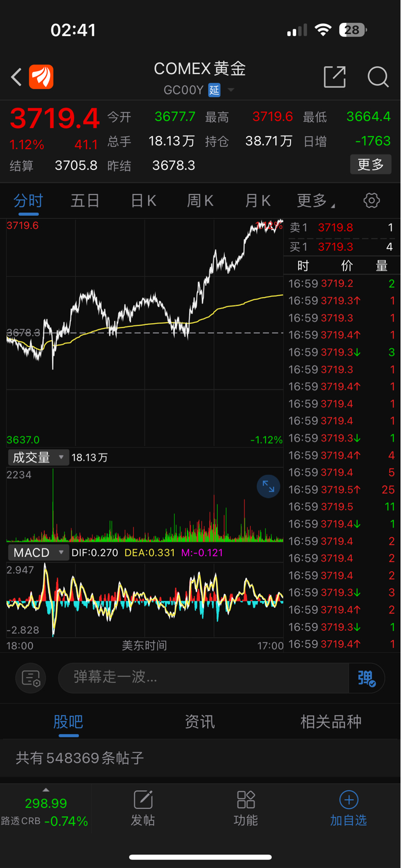Open the 资讯 news tab
This screenshot has height=868, width=401.
click(x=200, y=722)
